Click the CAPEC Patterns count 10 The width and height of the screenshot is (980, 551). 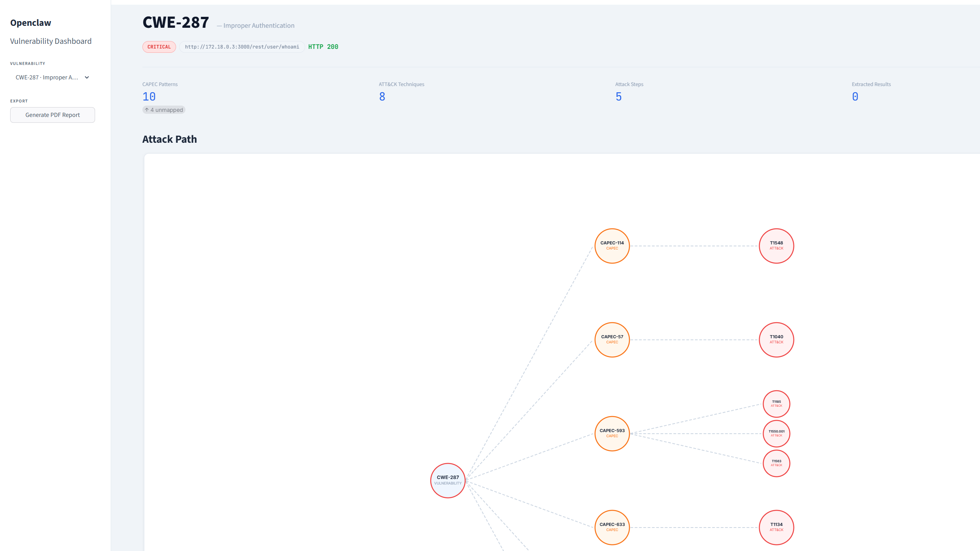[x=149, y=97]
